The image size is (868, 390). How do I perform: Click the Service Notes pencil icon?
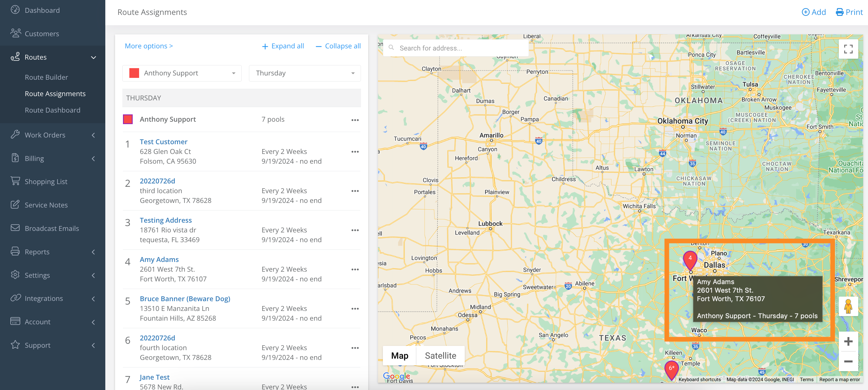[15, 204]
